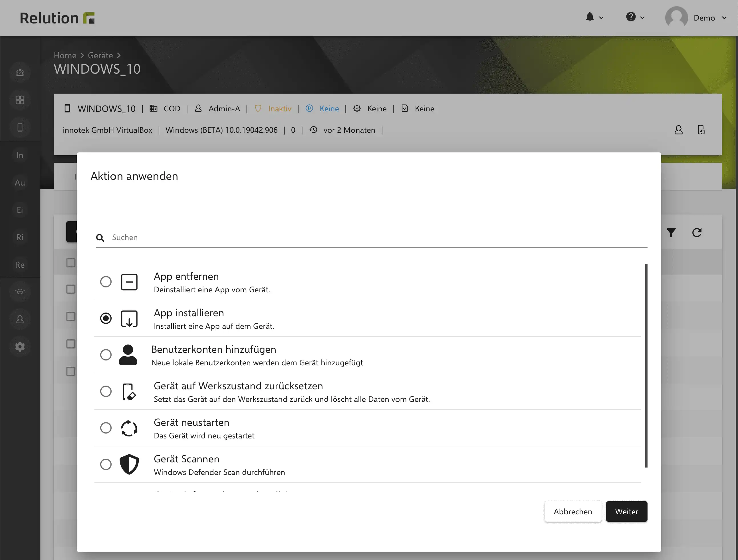Choose the Benutzerkonten hinzufügen radio option
738x560 pixels.
point(106,354)
